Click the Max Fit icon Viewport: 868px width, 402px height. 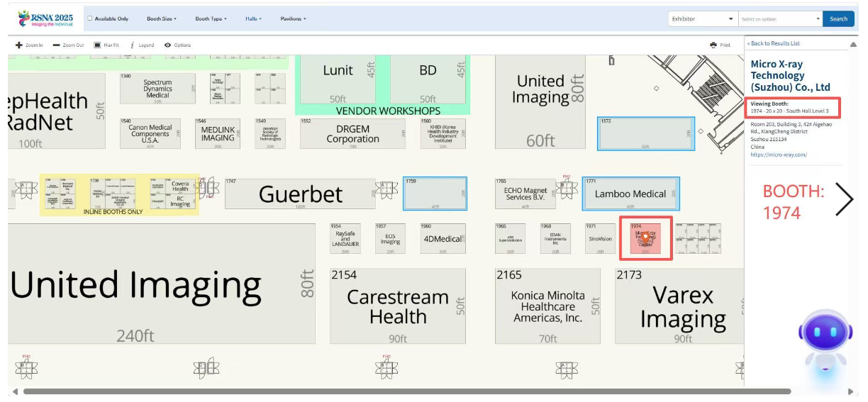[x=97, y=45]
